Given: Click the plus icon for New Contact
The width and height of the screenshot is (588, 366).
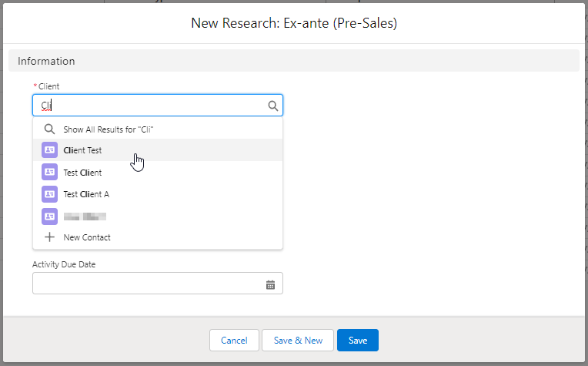Looking at the screenshot, I should [49, 237].
